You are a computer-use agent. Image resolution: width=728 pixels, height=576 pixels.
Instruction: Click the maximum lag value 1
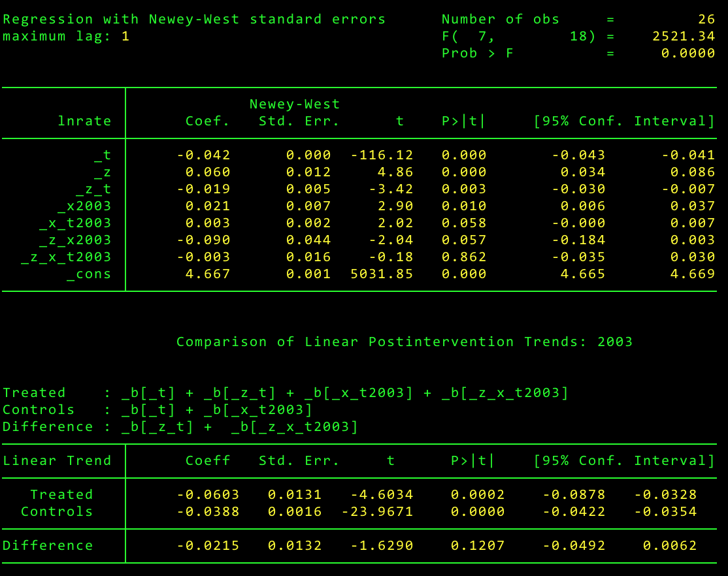click(x=125, y=37)
